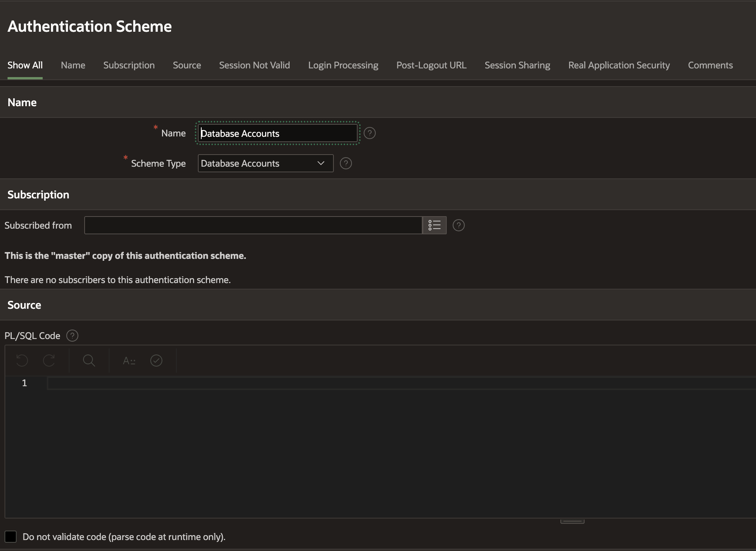Switch to the Source tab

point(187,65)
